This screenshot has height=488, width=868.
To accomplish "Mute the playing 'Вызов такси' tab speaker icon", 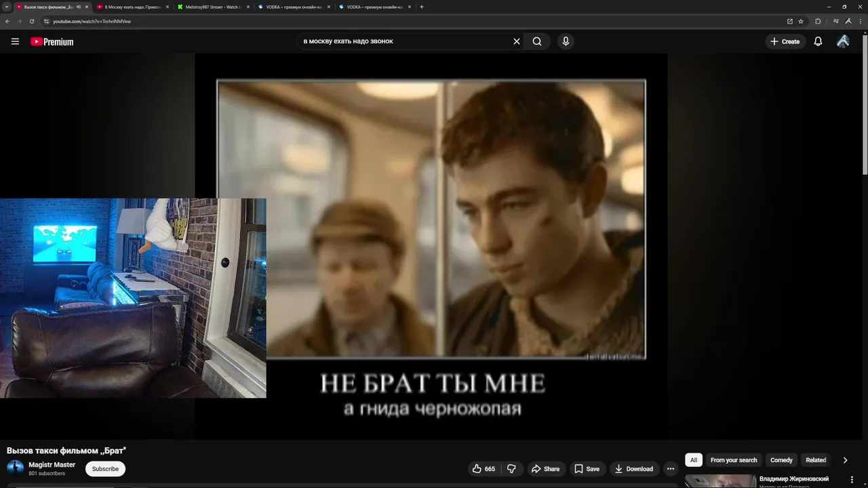I will [79, 7].
